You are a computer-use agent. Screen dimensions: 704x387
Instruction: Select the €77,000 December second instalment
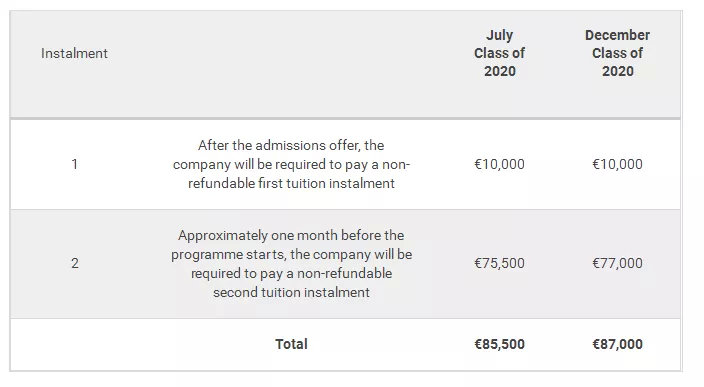point(617,263)
